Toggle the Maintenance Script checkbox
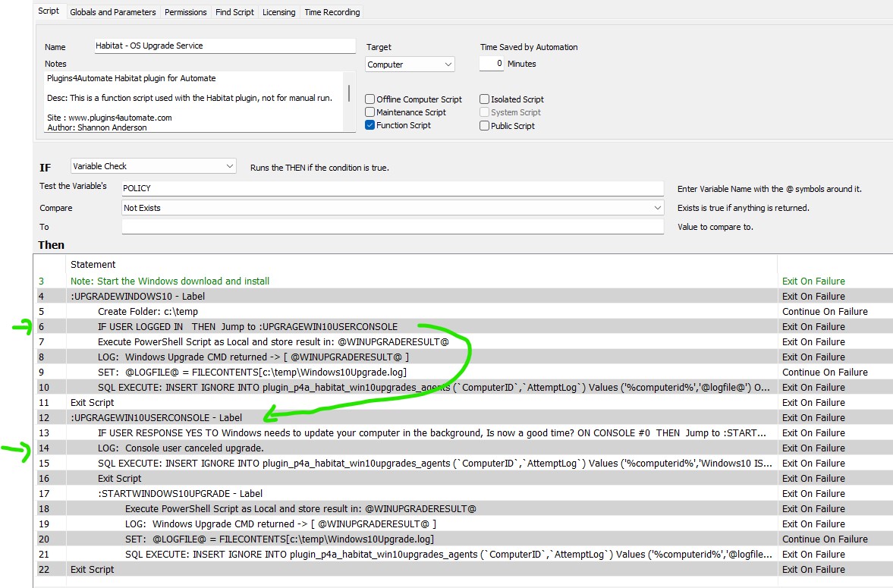Image resolution: width=893 pixels, height=588 pixels. pyautogui.click(x=370, y=112)
